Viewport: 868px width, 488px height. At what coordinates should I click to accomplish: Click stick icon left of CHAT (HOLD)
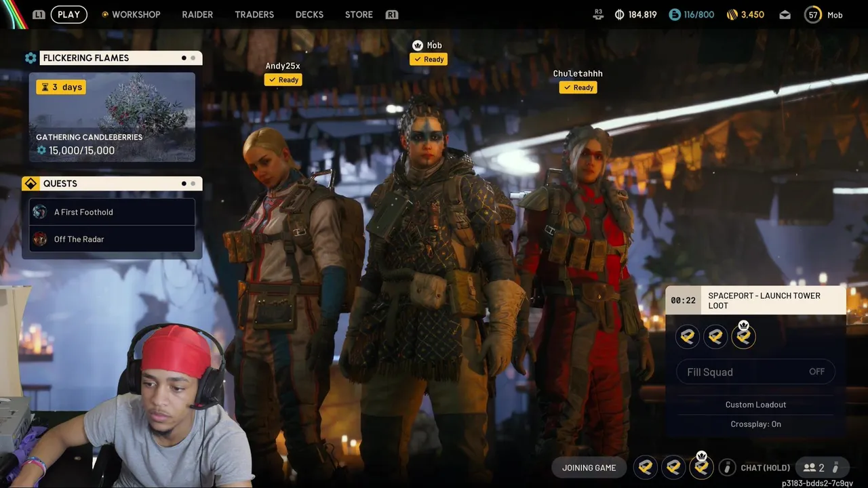pos(727,467)
